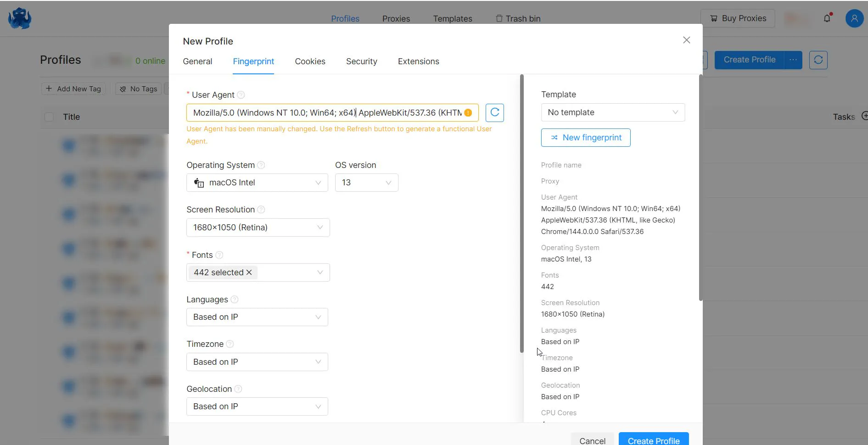Screen dimensions: 868x445
Task: Open the user account avatar
Action: [854, 18]
